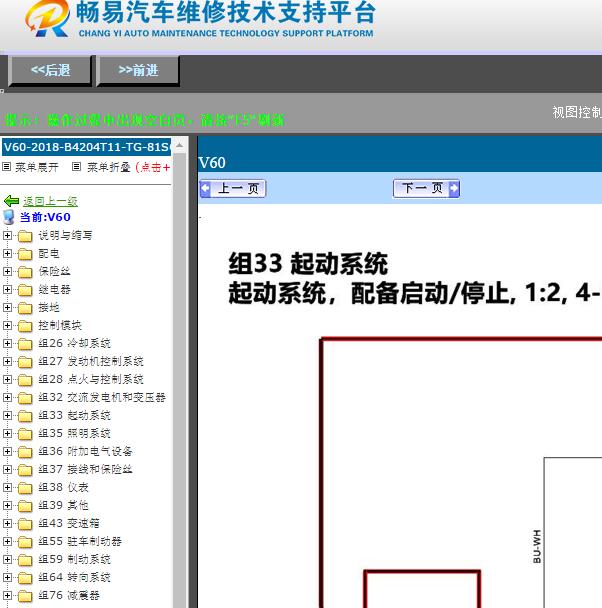Open the 接地 folder icon
The image size is (602, 608).
pyautogui.click(x=25, y=308)
